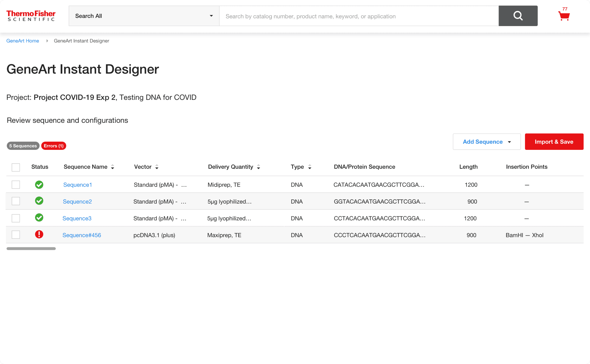Click the Delivery Quantity column header

coord(230,167)
